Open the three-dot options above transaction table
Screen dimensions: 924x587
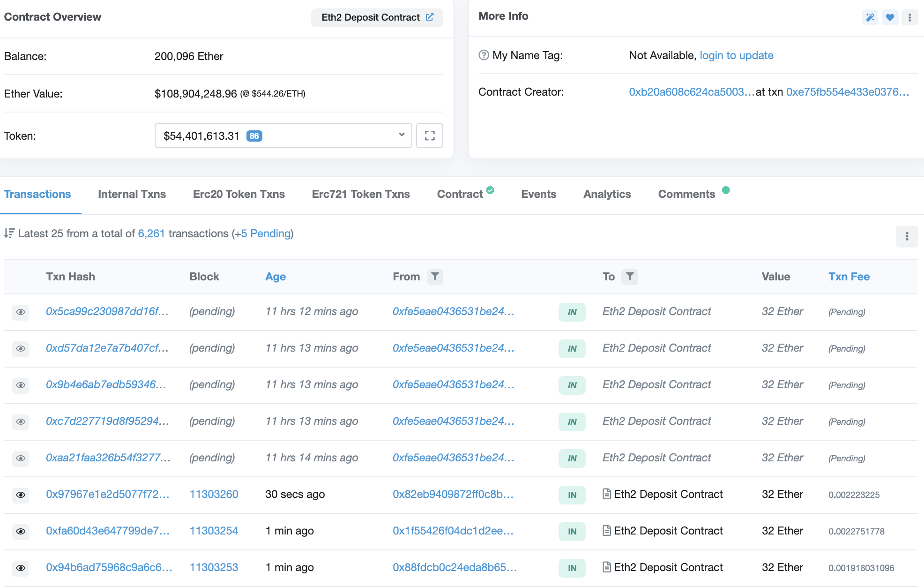click(907, 236)
